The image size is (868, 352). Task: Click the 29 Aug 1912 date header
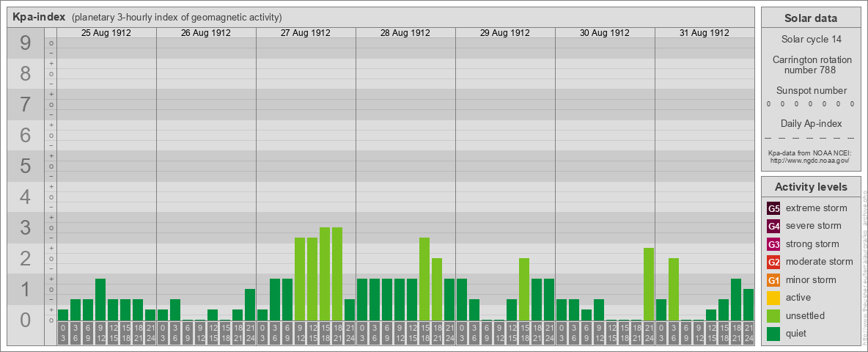505,33
